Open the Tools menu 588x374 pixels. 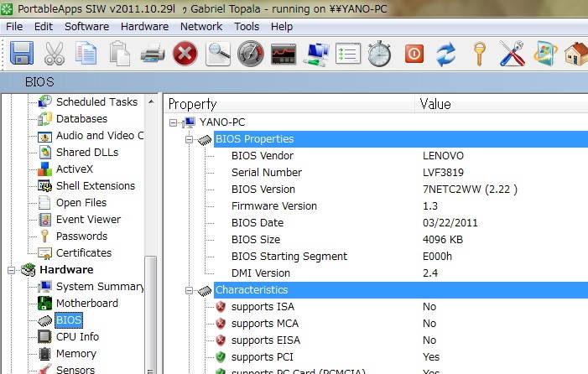click(x=247, y=27)
